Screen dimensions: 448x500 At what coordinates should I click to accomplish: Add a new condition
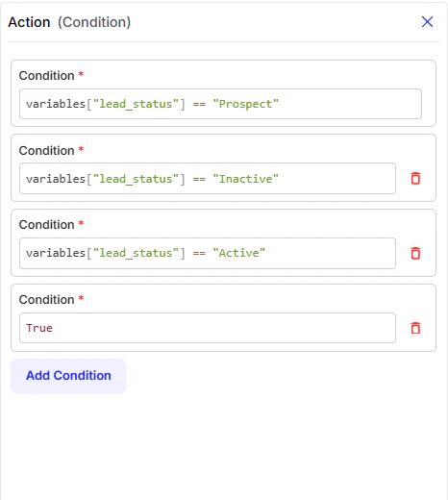pyautogui.click(x=68, y=376)
